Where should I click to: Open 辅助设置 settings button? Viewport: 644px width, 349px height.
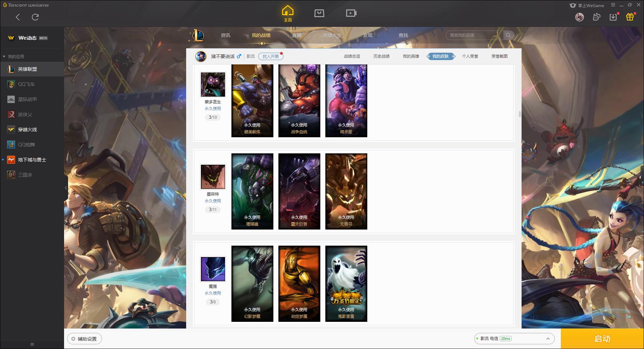[85, 339]
